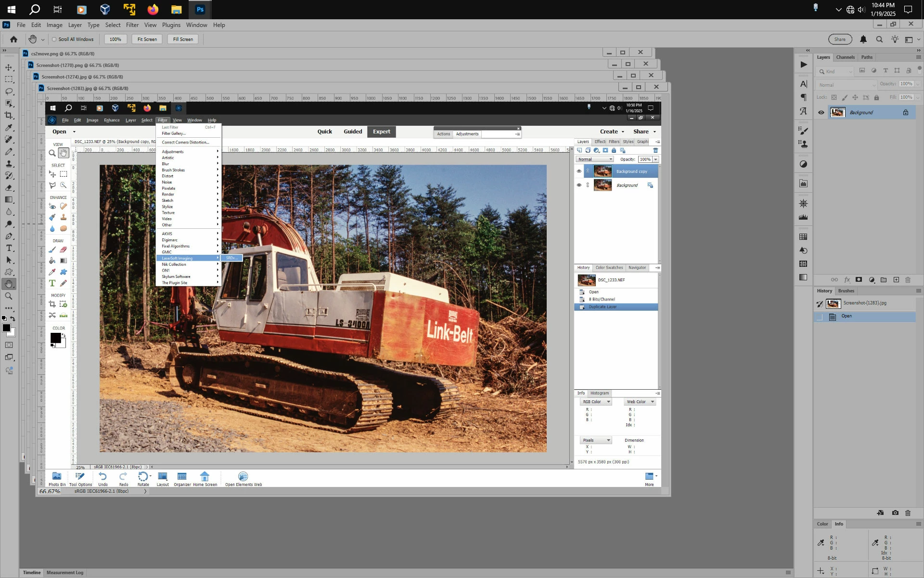This screenshot has width=924, height=578.
Task: Hide the Background layer eye icon
Action: pyautogui.click(x=821, y=113)
